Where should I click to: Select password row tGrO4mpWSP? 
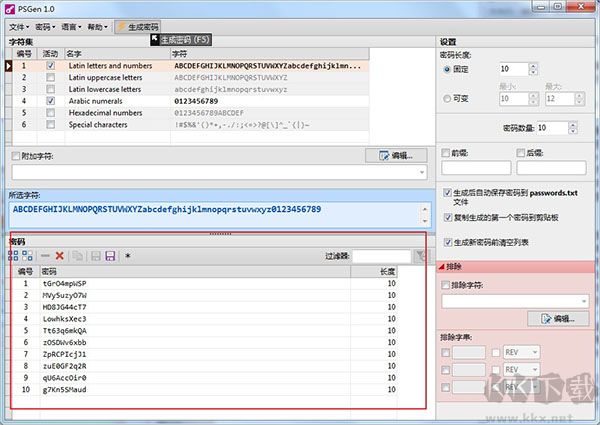tap(204, 283)
